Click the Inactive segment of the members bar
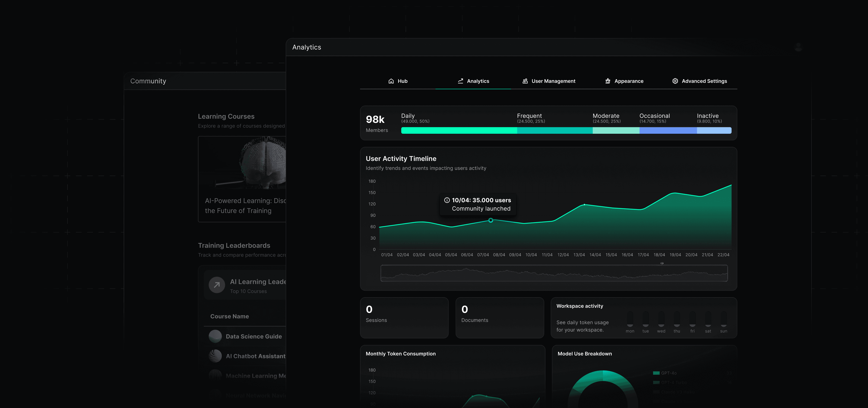The height and width of the screenshot is (408, 868). pos(714,131)
